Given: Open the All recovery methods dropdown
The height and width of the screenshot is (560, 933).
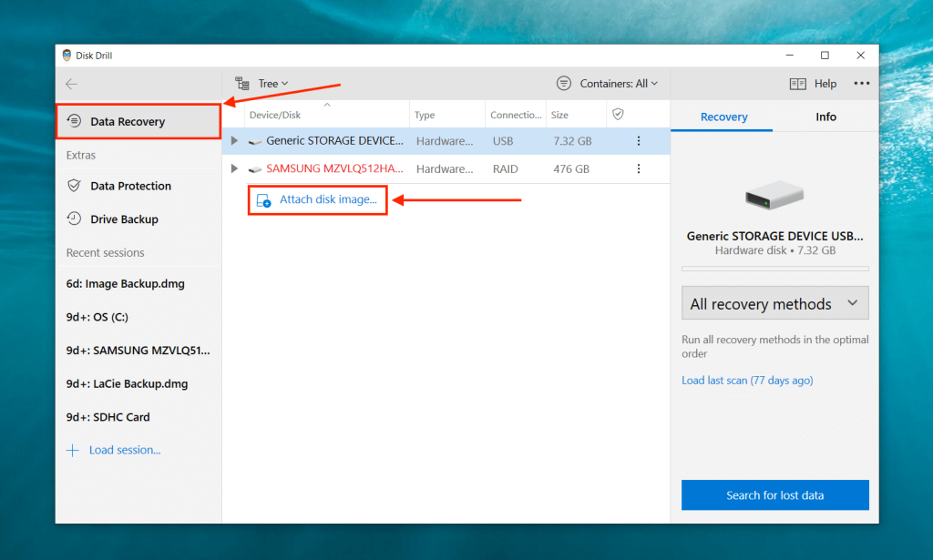Looking at the screenshot, I should pyautogui.click(x=774, y=302).
